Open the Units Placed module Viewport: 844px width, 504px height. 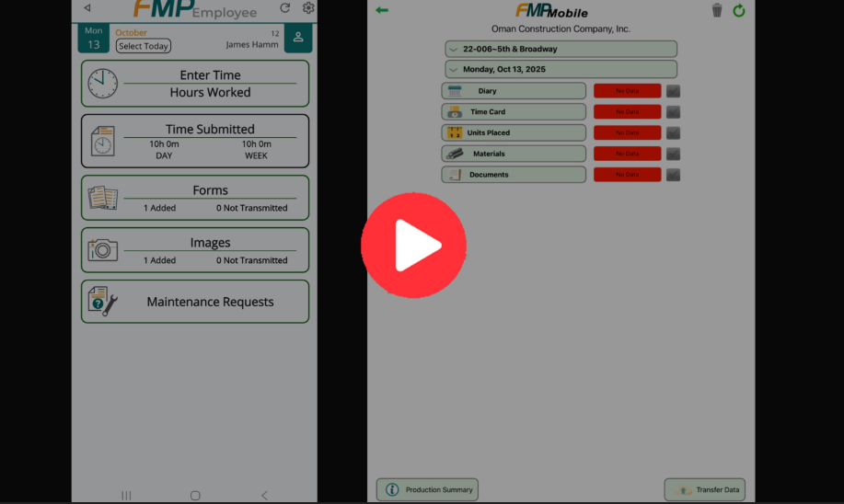click(x=514, y=132)
